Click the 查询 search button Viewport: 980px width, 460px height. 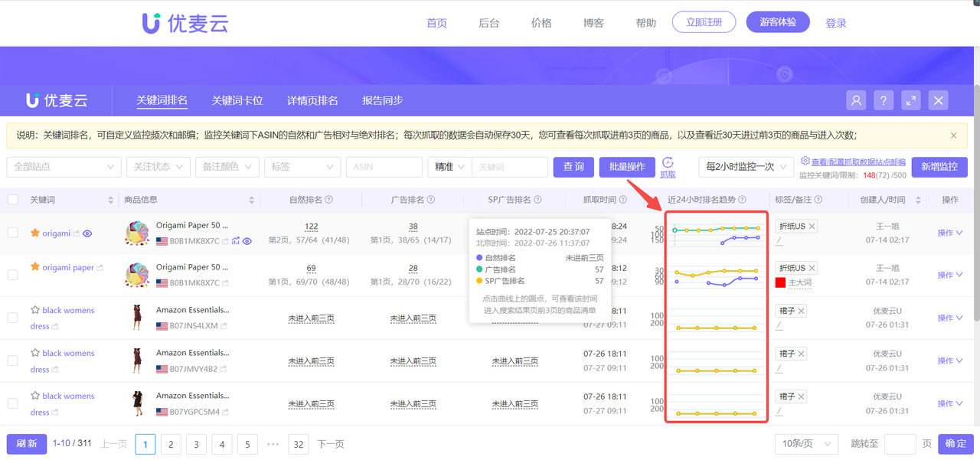click(573, 167)
